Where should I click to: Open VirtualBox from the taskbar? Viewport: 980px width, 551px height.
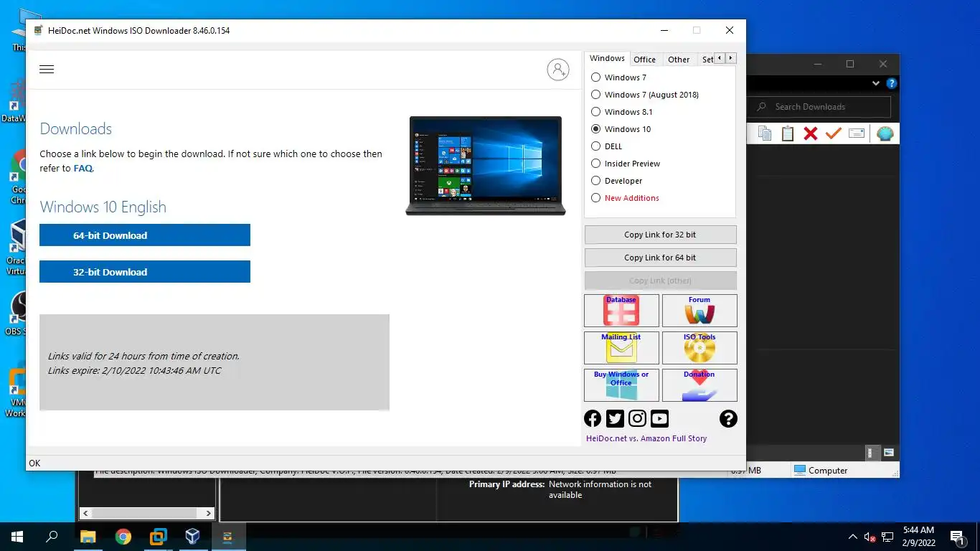192,536
